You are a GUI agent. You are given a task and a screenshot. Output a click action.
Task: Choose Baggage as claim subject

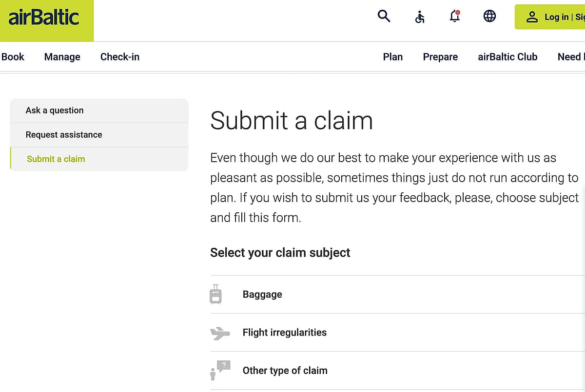[x=397, y=295]
